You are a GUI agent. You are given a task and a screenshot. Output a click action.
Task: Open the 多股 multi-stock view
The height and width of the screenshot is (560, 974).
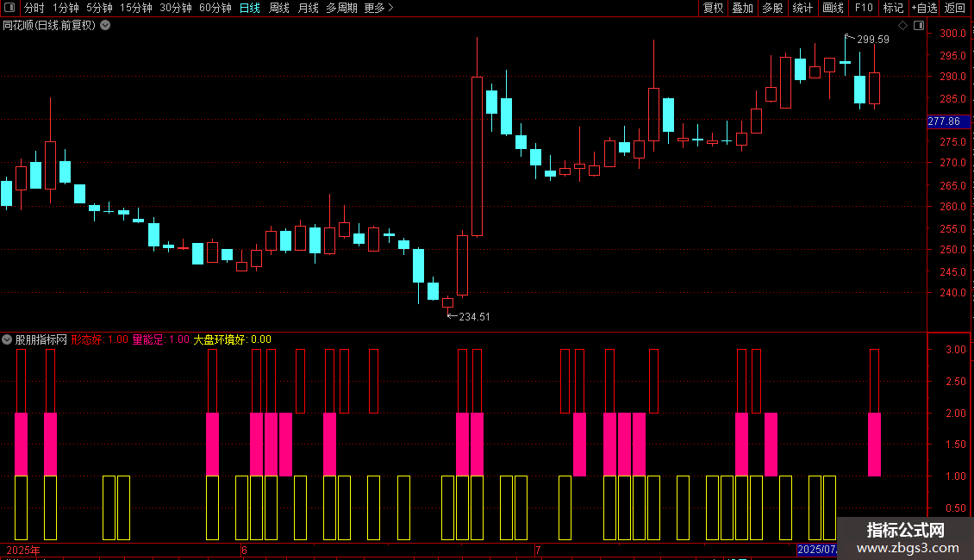tap(772, 8)
